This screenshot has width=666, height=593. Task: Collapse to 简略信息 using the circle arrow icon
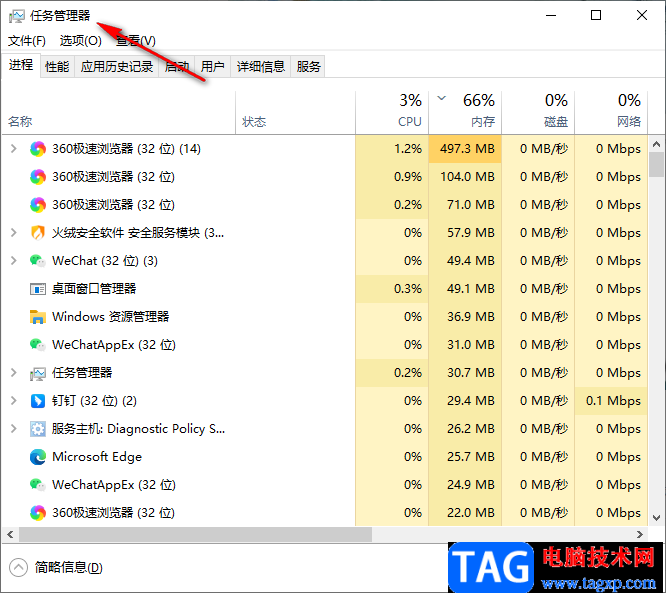pyautogui.click(x=18, y=568)
